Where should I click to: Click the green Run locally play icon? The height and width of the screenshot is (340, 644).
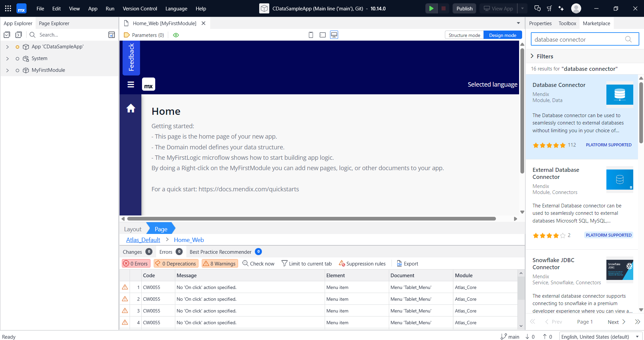(x=431, y=8)
